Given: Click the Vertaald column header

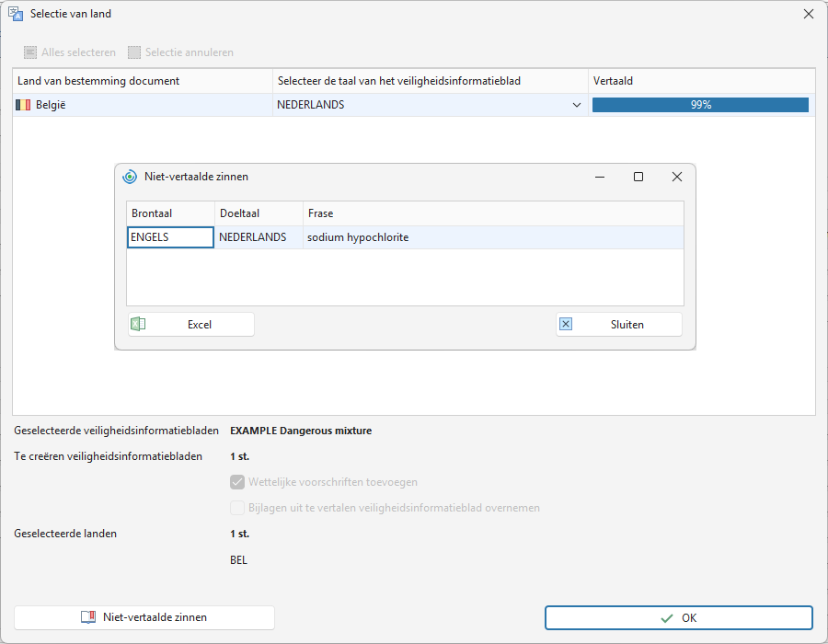Looking at the screenshot, I should [702, 81].
